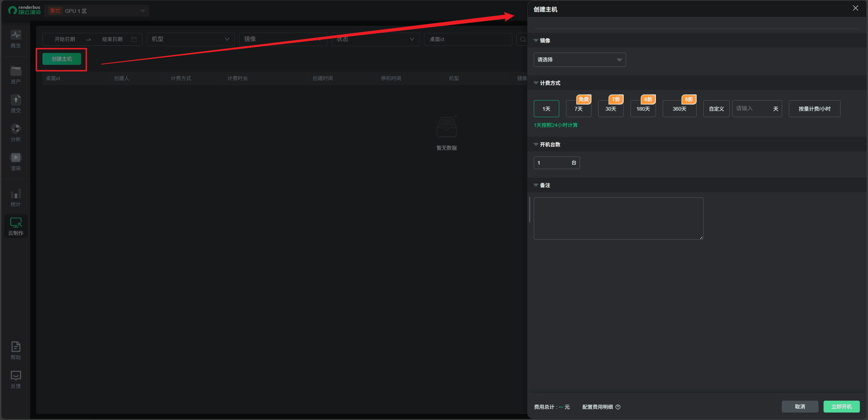Expand the 机型 filter dropdown
Viewport: 868px width, 420px height.
click(190, 39)
